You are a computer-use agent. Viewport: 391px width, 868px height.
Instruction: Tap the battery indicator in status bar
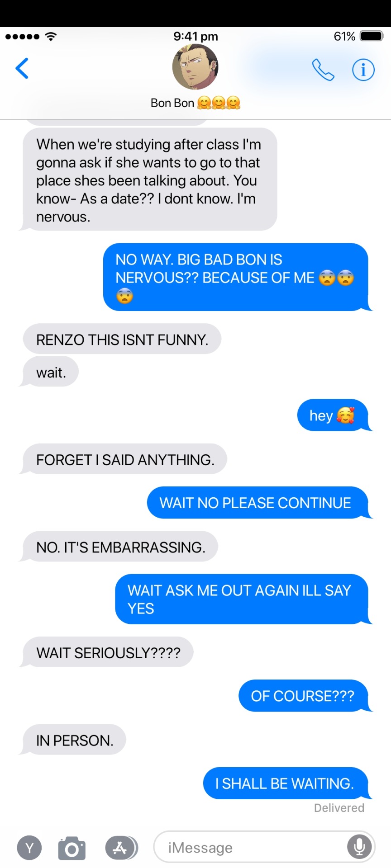(372, 36)
